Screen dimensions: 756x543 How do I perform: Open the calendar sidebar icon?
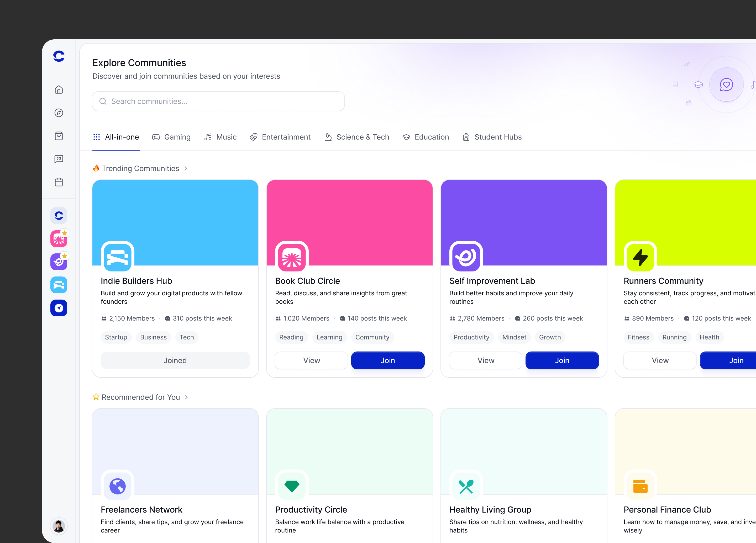pos(59,182)
